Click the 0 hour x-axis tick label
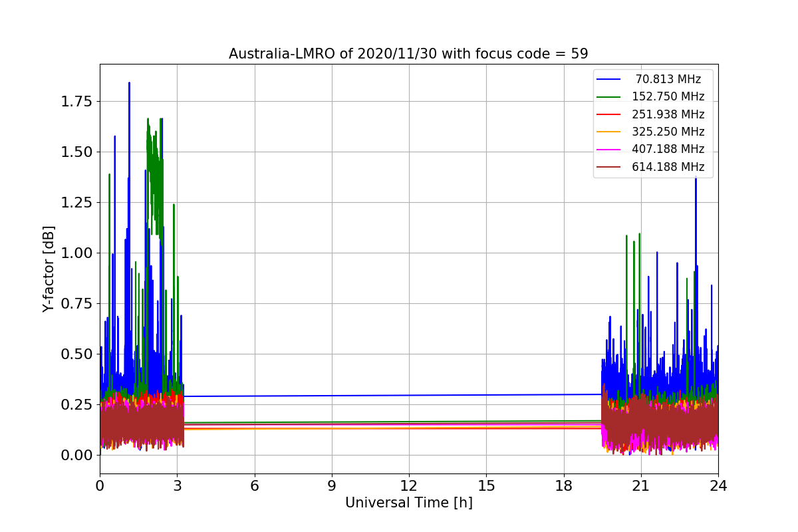798x532 pixels. 100,485
